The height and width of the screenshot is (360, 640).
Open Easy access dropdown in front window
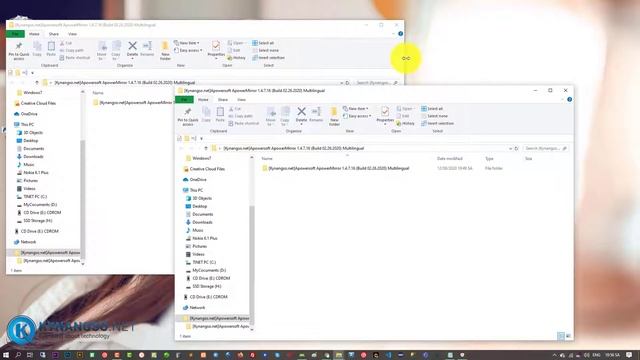coord(357,116)
